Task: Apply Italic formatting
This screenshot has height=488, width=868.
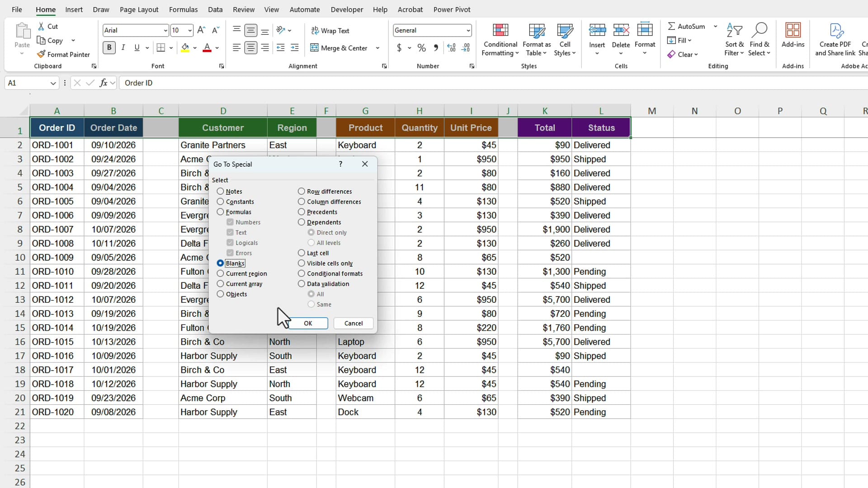Action: (x=123, y=47)
